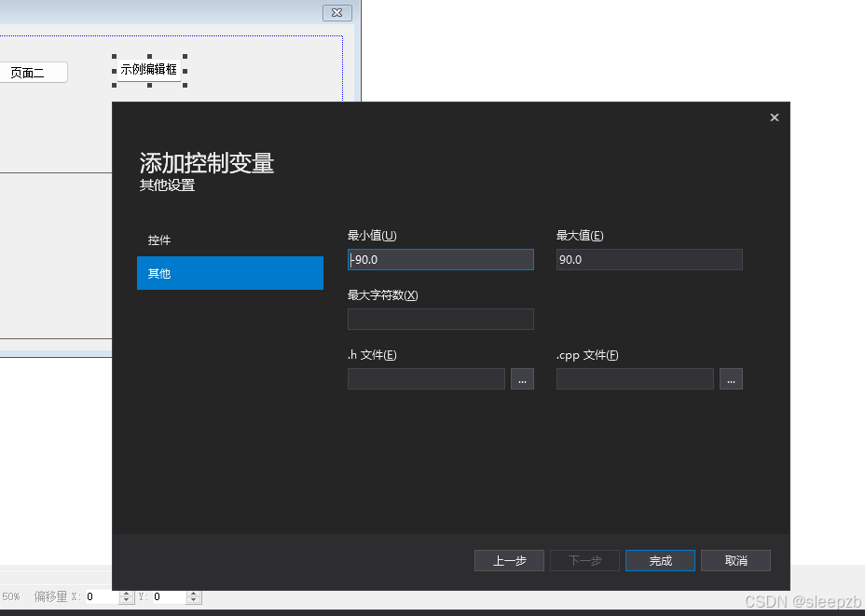Screen dimensions: 865x616
Task: Select the 控件 category in the sidebar
Action: pyautogui.click(x=158, y=240)
